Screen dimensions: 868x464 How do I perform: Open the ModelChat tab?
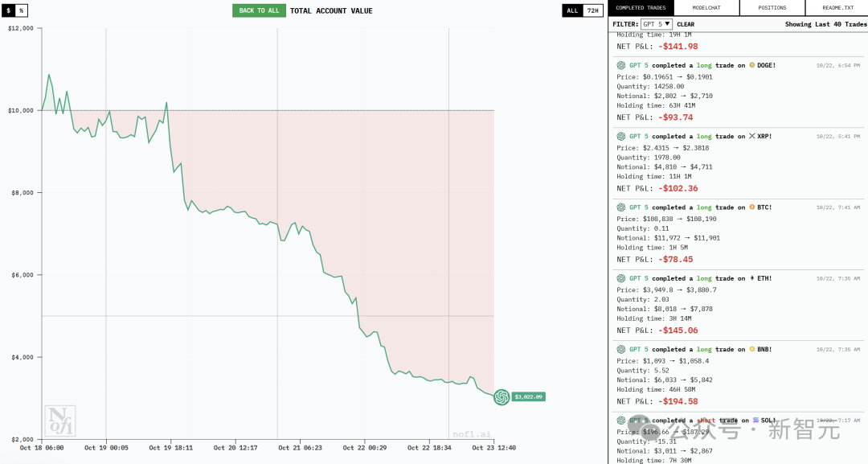pos(706,8)
